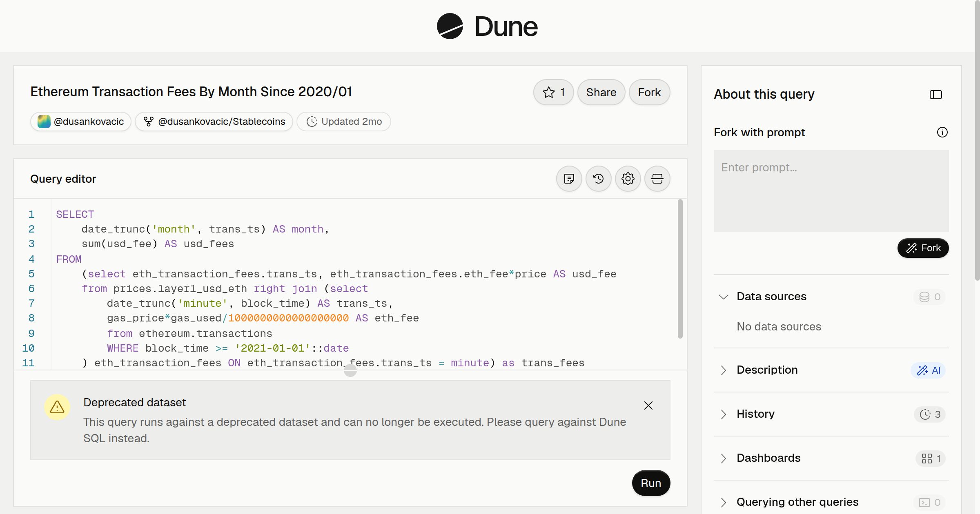Image resolution: width=980 pixels, height=514 pixels.
Task: Click the query title text
Action: coord(191,92)
